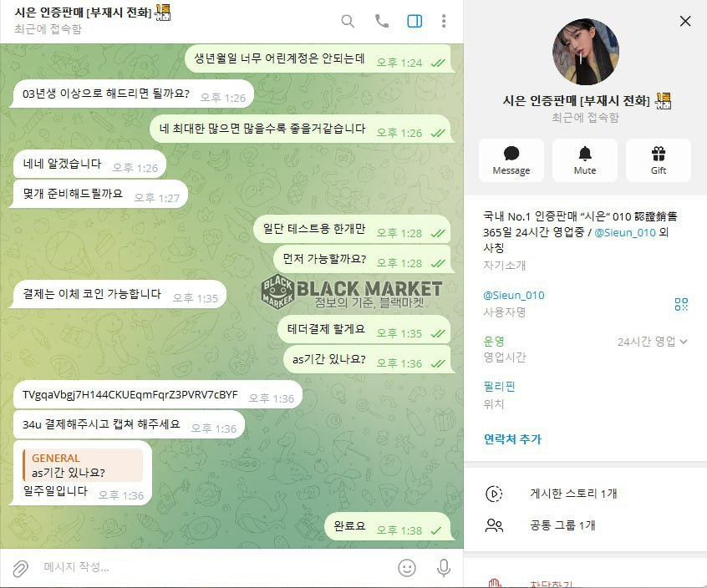Start a voice call with phone icon
Image resolution: width=707 pixels, height=588 pixels.
(381, 21)
